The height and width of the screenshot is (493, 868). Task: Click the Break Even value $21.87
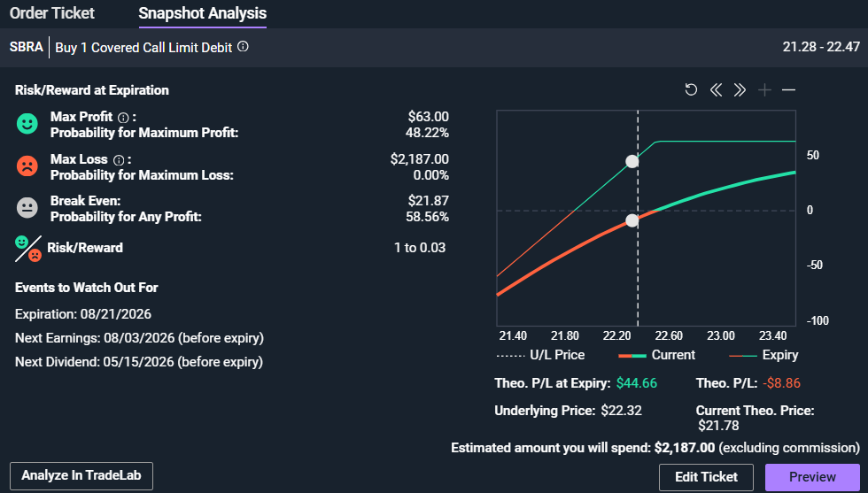pyautogui.click(x=429, y=201)
